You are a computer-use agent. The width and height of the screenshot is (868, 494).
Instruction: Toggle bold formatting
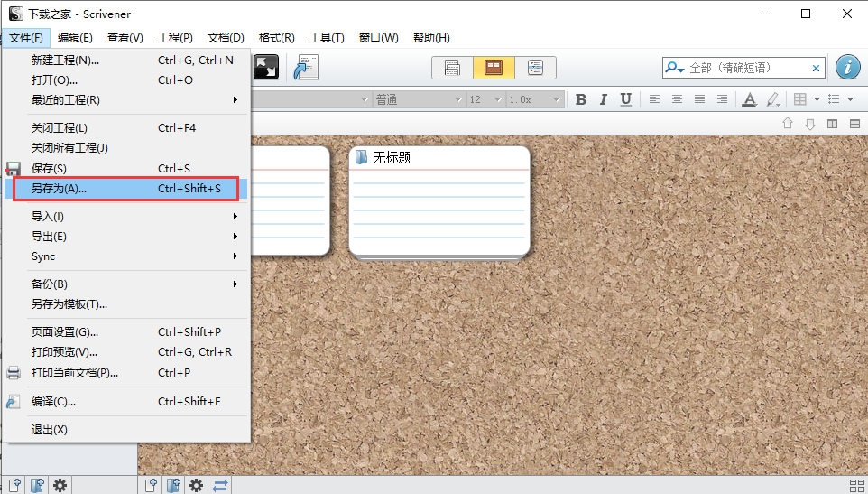[581, 99]
